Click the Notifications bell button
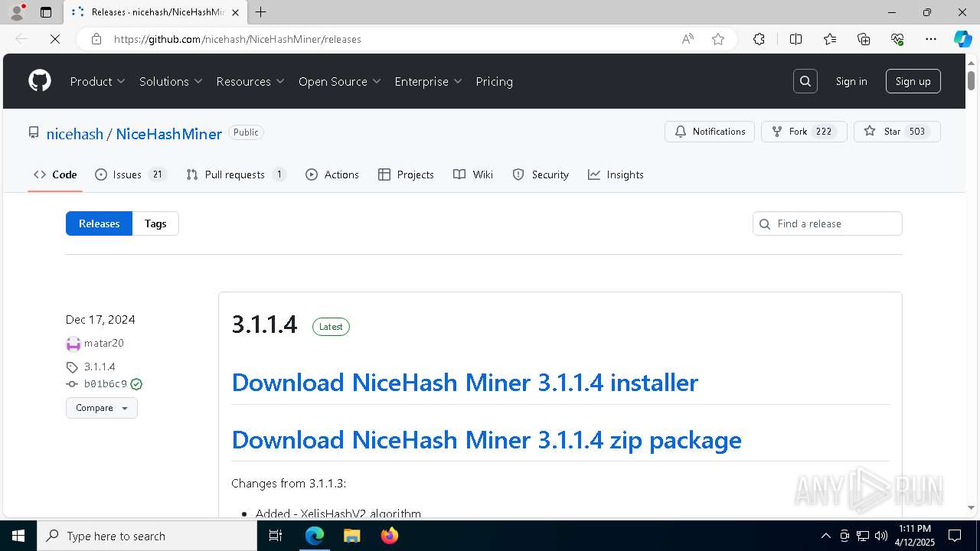The width and height of the screenshot is (980, 551). pos(710,132)
